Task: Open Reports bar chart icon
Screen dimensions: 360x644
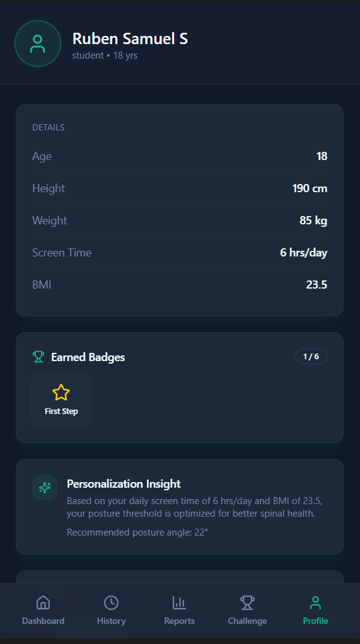Action: 179,602
